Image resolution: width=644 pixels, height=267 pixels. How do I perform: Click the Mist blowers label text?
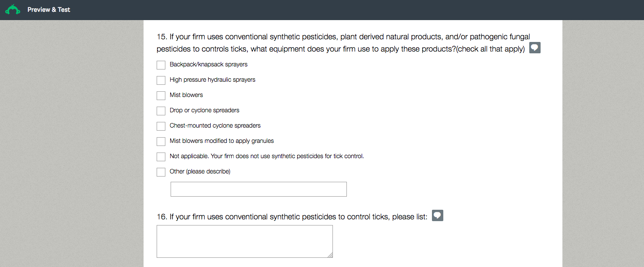(x=186, y=95)
